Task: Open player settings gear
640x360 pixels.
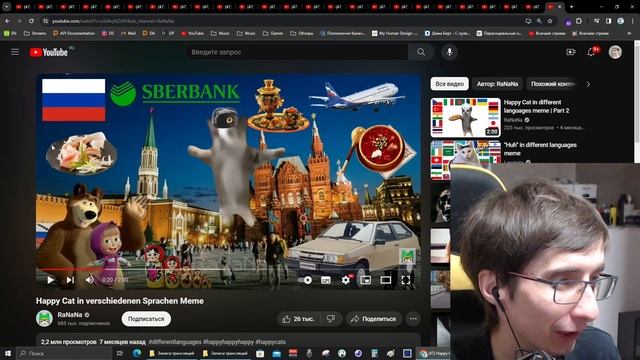Action: [x=346, y=280]
